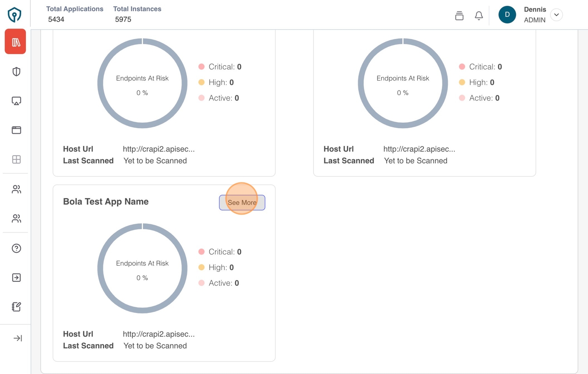
Task: Open the notifications bell icon
Action: click(479, 15)
